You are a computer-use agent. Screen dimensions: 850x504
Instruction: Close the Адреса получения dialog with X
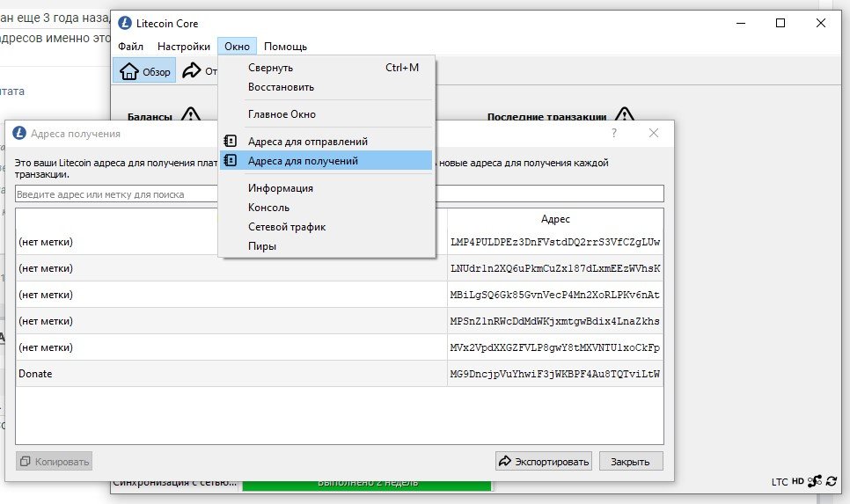click(654, 134)
